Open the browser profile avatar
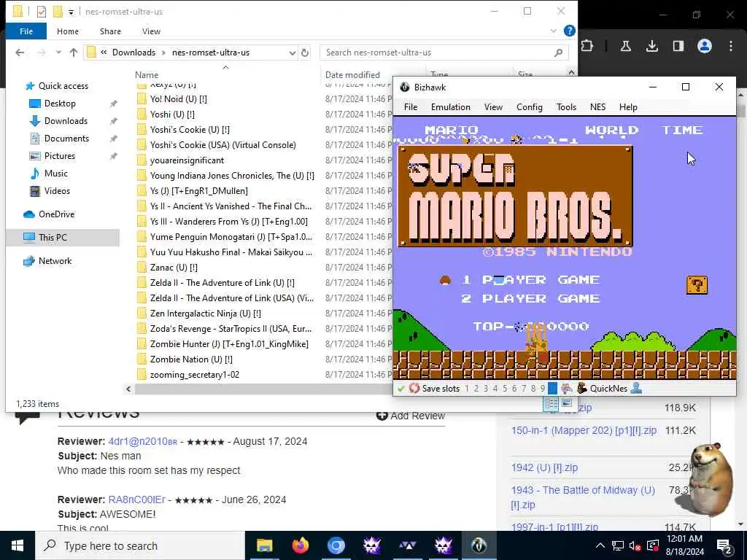Viewport: 747px width, 560px height. [705, 46]
